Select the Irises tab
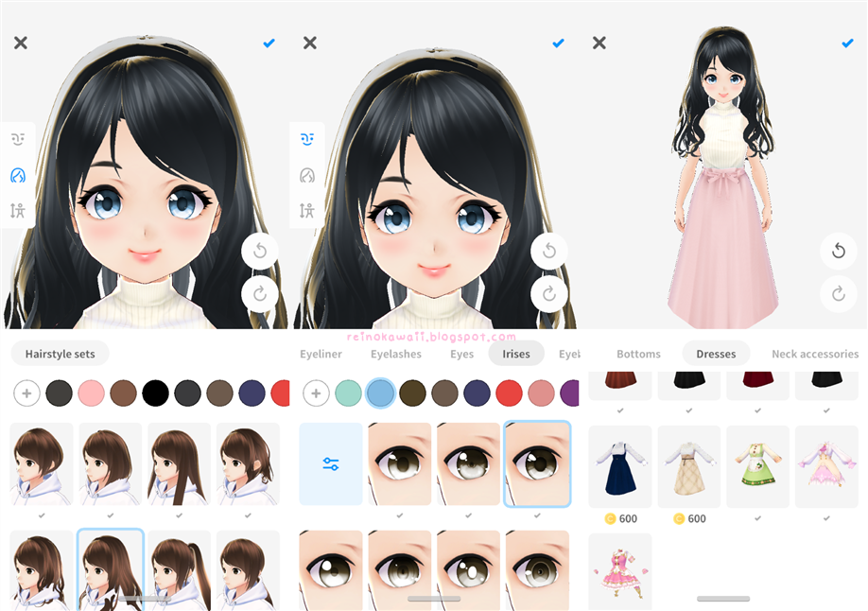This screenshot has width=868, height=611. coord(516,354)
